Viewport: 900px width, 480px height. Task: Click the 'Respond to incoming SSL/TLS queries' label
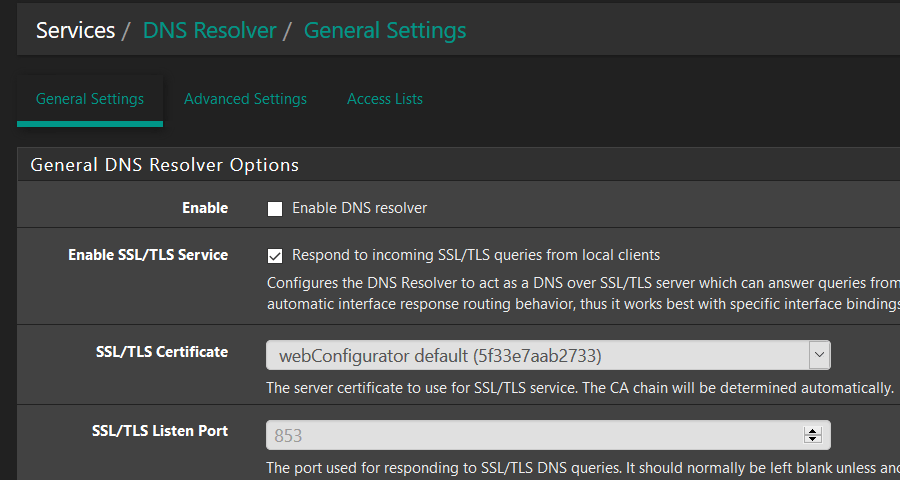(x=476, y=255)
